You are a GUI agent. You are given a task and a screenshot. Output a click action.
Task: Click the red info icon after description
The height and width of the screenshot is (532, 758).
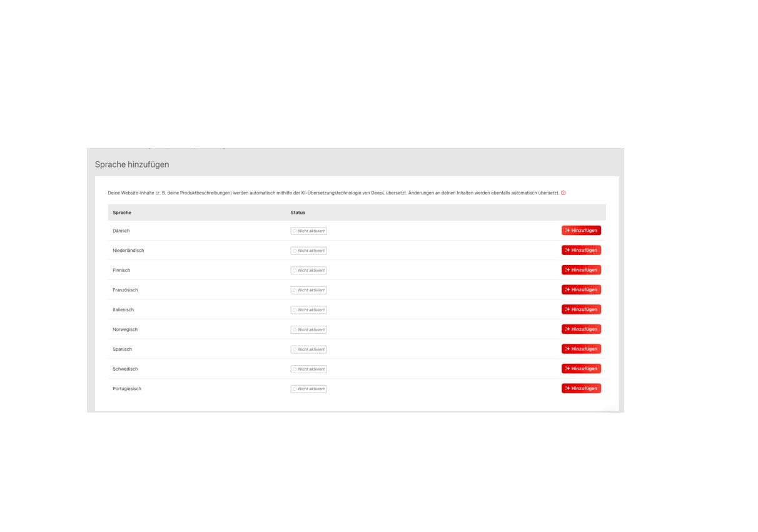[563, 193]
